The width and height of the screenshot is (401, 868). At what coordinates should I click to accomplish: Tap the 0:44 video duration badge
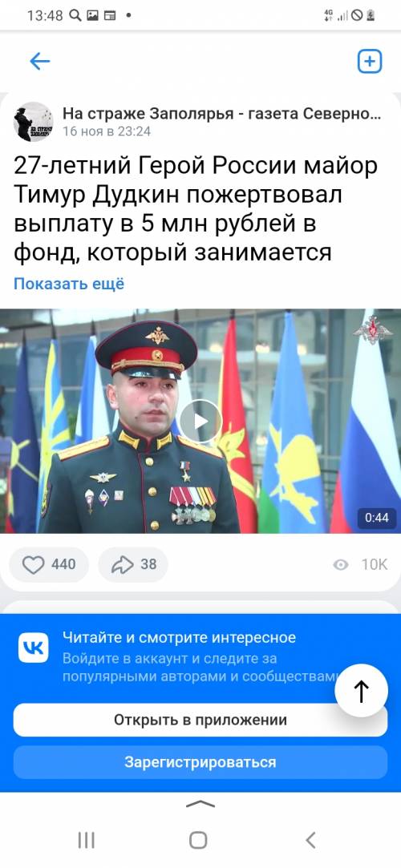coord(377,518)
